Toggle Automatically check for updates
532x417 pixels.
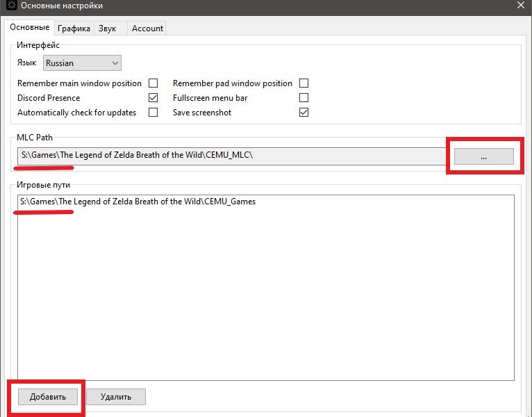pos(153,113)
